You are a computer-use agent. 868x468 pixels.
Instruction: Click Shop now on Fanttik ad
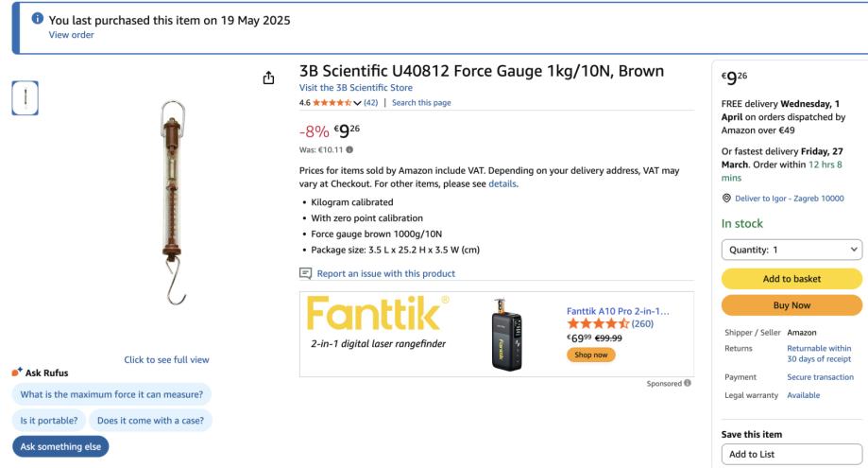(x=590, y=355)
